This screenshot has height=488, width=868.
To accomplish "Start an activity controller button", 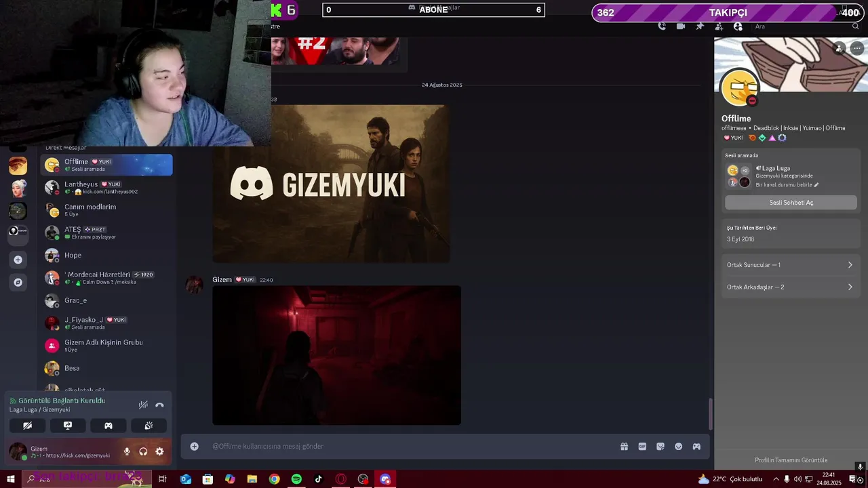I will (x=108, y=426).
